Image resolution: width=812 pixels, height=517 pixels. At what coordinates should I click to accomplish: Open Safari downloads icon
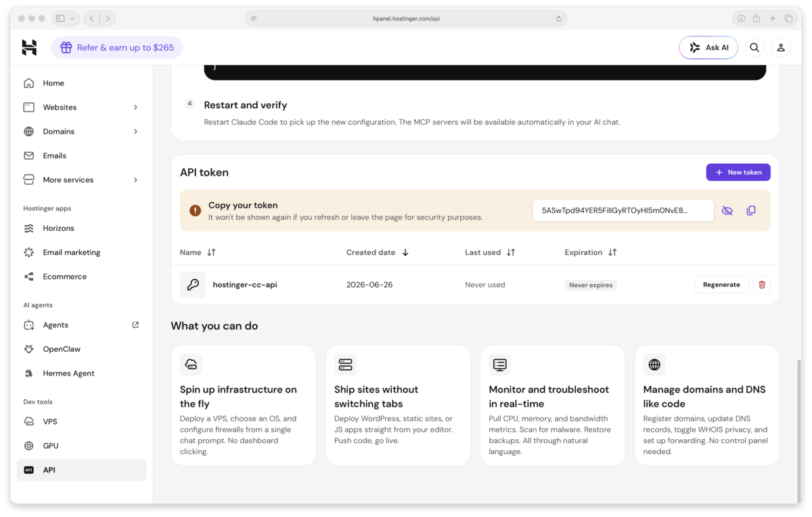pos(741,18)
